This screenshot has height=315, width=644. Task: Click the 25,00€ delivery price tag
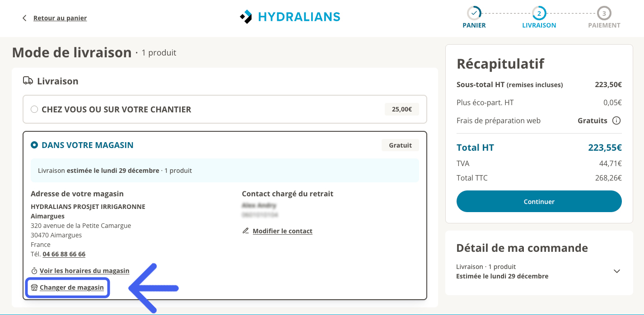click(401, 109)
